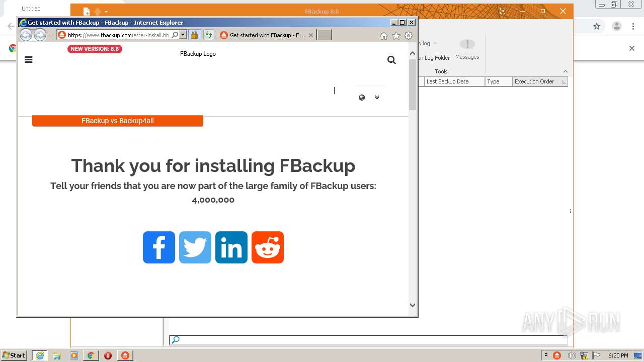The image size is (644, 362).
Task: Click the Internet Explorer address bar URL
Action: (x=118, y=35)
